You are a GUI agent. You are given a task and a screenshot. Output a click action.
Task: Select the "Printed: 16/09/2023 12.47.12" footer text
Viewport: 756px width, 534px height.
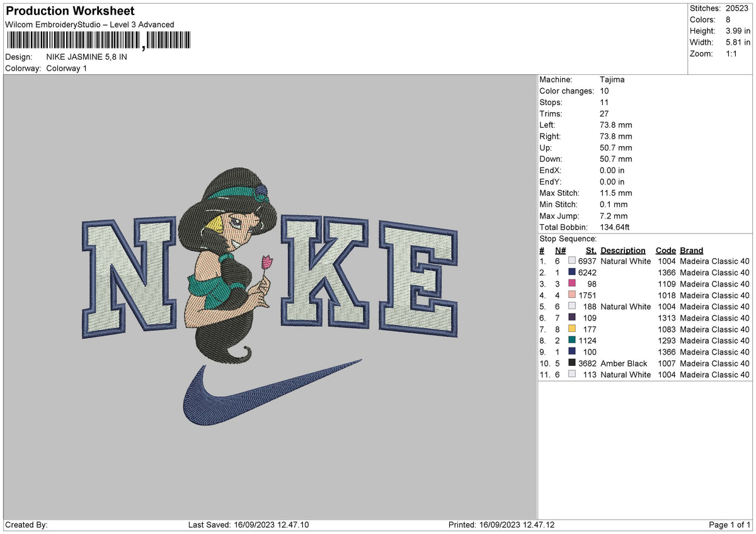tap(501, 525)
